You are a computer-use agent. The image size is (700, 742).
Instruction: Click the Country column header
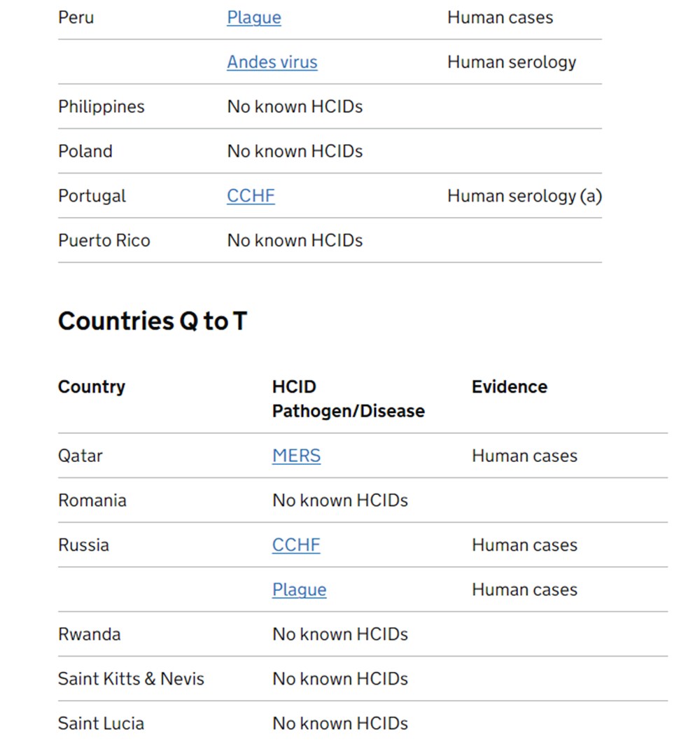click(x=92, y=387)
